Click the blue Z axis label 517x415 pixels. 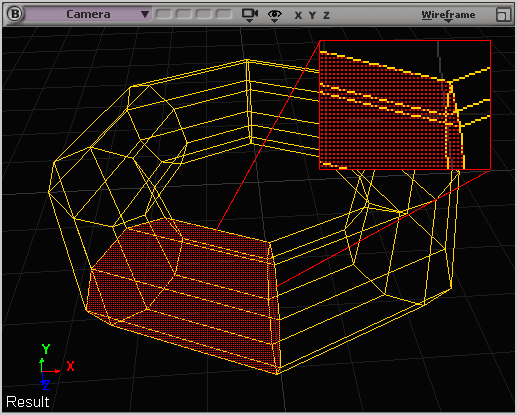(x=46, y=385)
